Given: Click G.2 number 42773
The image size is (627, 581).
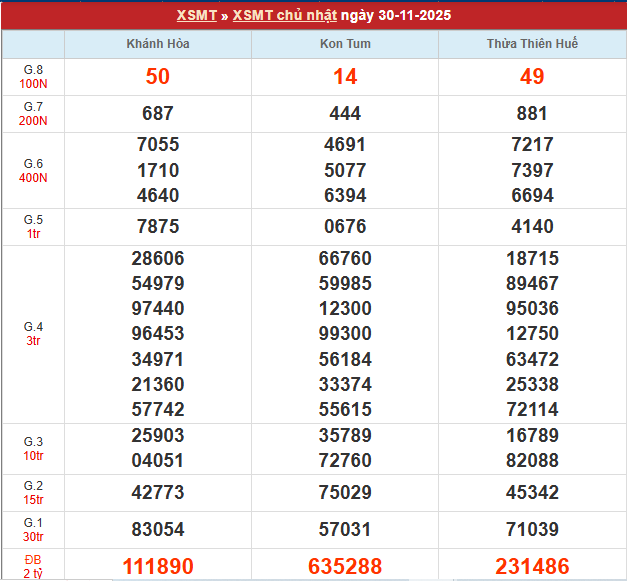Looking at the screenshot, I should click(x=158, y=493).
